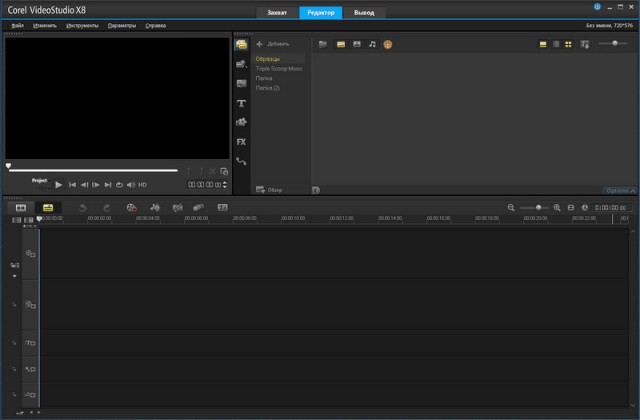The image size is (640, 420).
Task: Toggle HD preview mode
Action: [142, 185]
